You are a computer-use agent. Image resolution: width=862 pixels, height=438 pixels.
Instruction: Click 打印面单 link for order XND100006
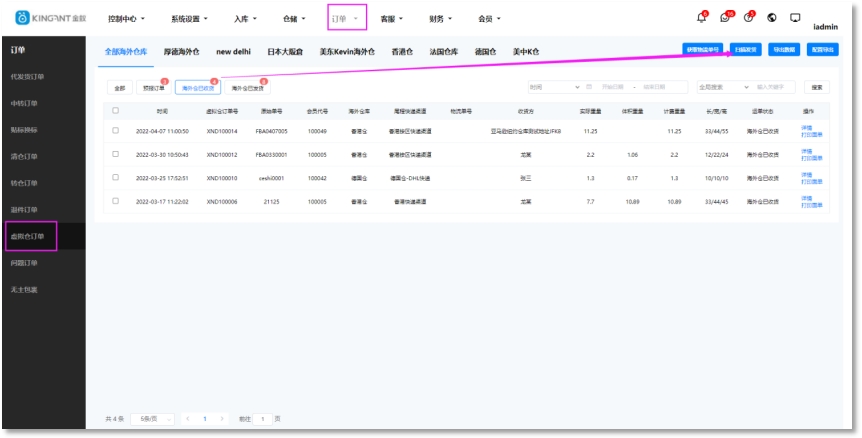(812, 205)
